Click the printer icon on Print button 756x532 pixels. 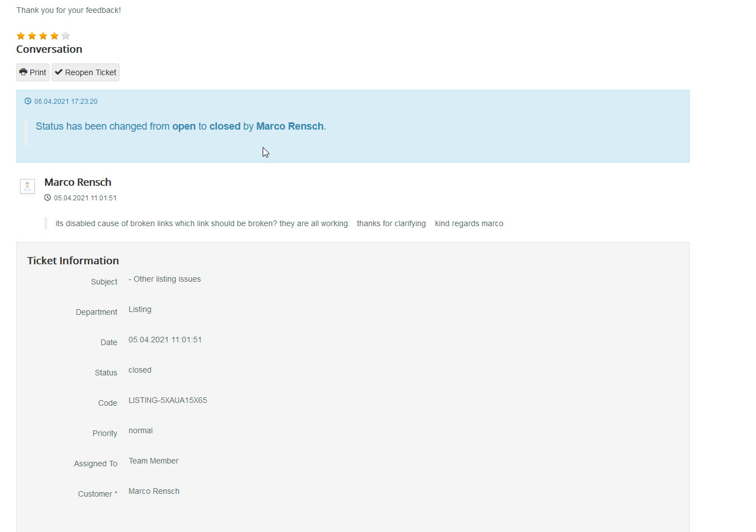pos(22,72)
